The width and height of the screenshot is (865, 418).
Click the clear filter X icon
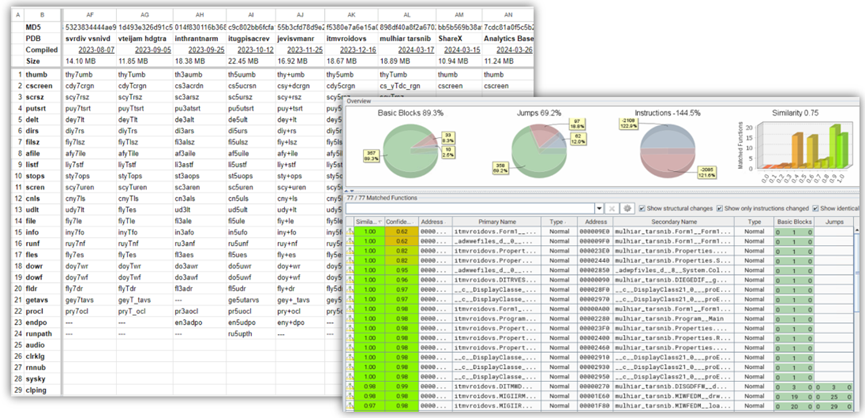[612, 208]
